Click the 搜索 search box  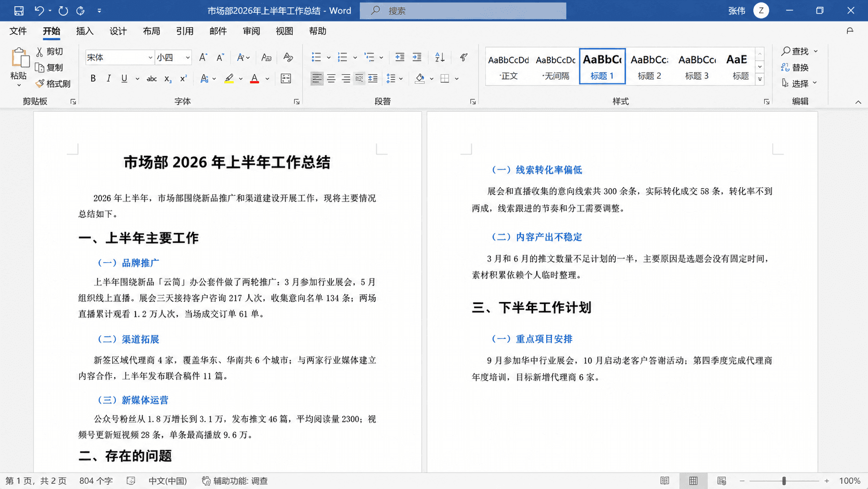[463, 10]
